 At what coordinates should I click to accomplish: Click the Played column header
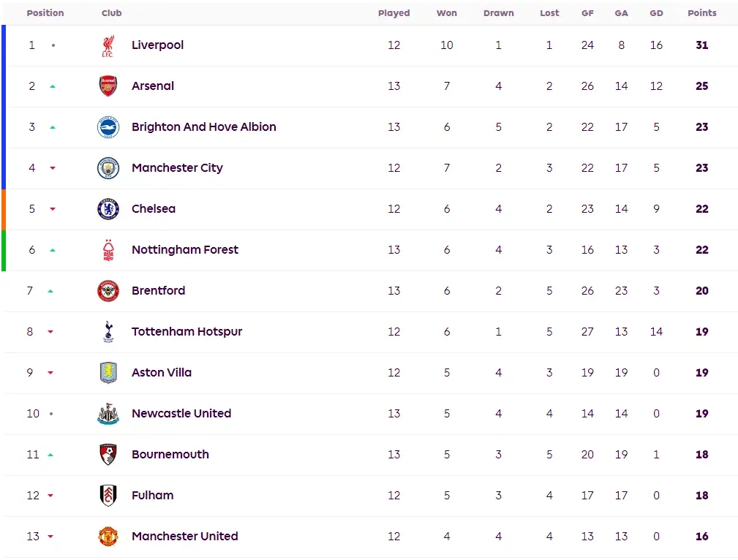click(x=394, y=13)
